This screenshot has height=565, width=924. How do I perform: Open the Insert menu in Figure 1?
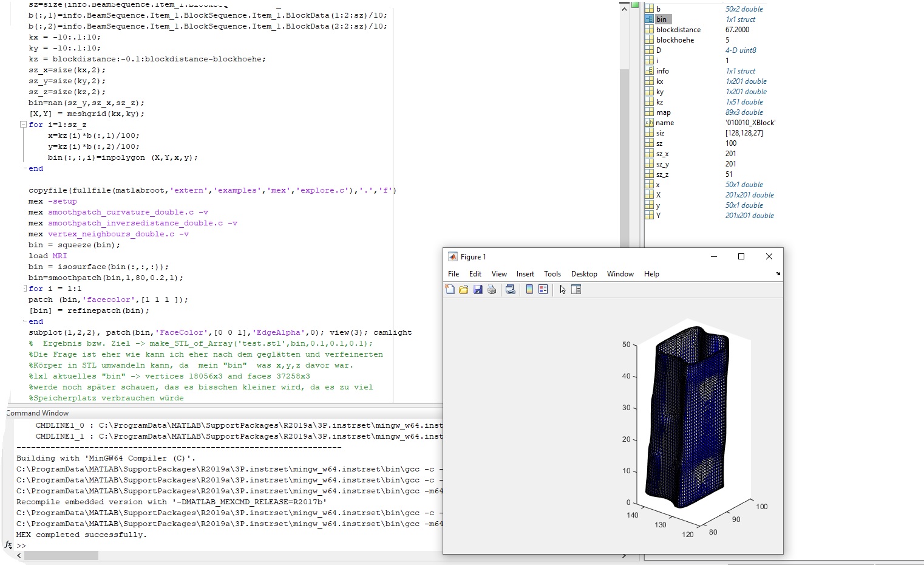(x=525, y=274)
